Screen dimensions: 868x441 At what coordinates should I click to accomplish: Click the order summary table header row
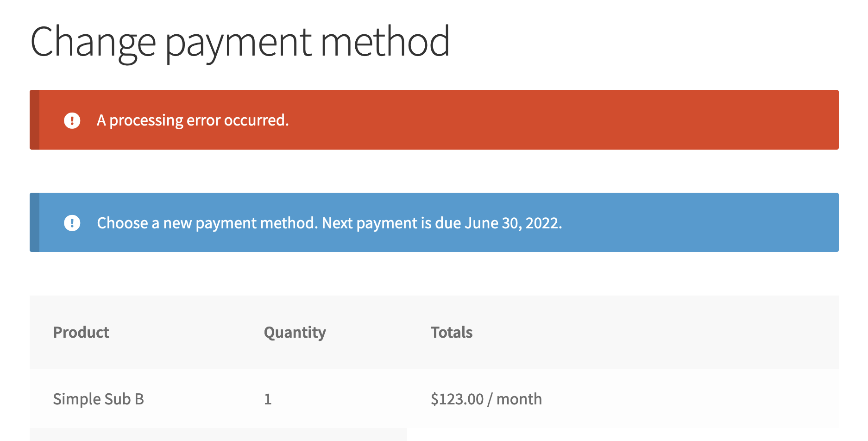(x=434, y=332)
